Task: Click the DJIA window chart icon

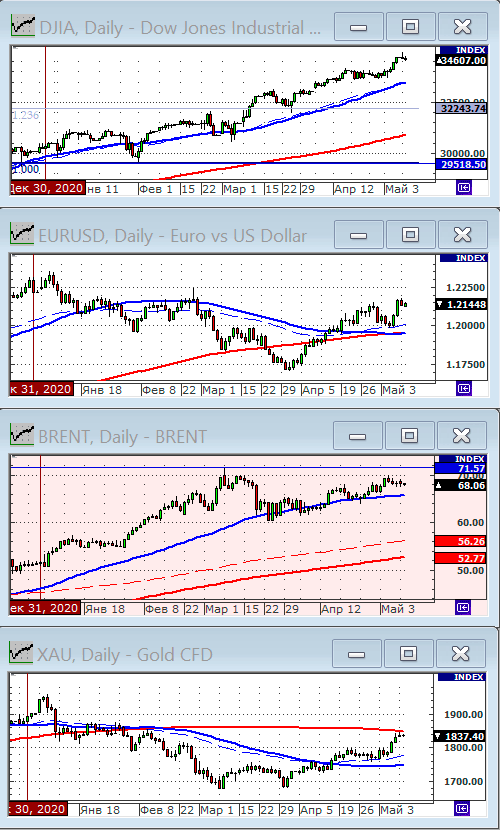Action: (x=23, y=26)
